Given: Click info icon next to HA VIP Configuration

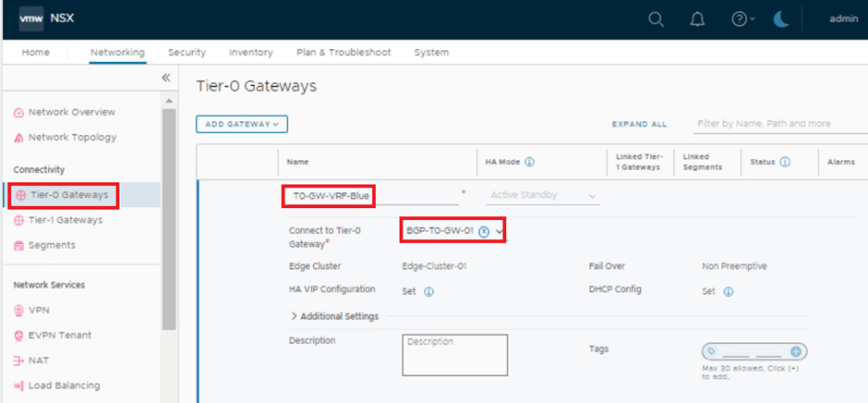Looking at the screenshot, I should click(x=428, y=291).
